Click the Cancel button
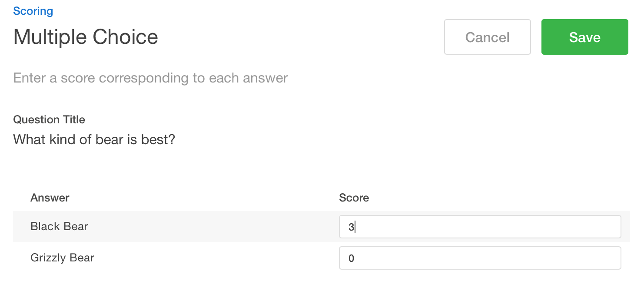This screenshot has height=284, width=644. click(x=487, y=37)
